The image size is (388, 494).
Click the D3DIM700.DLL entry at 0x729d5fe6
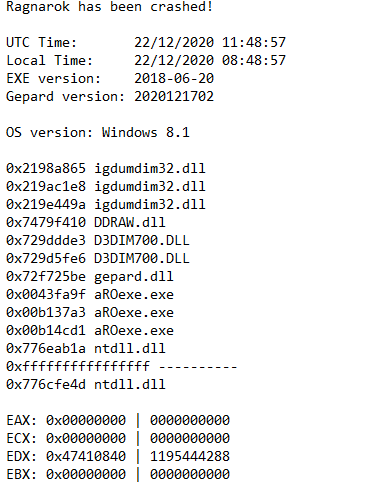[x=98, y=258]
